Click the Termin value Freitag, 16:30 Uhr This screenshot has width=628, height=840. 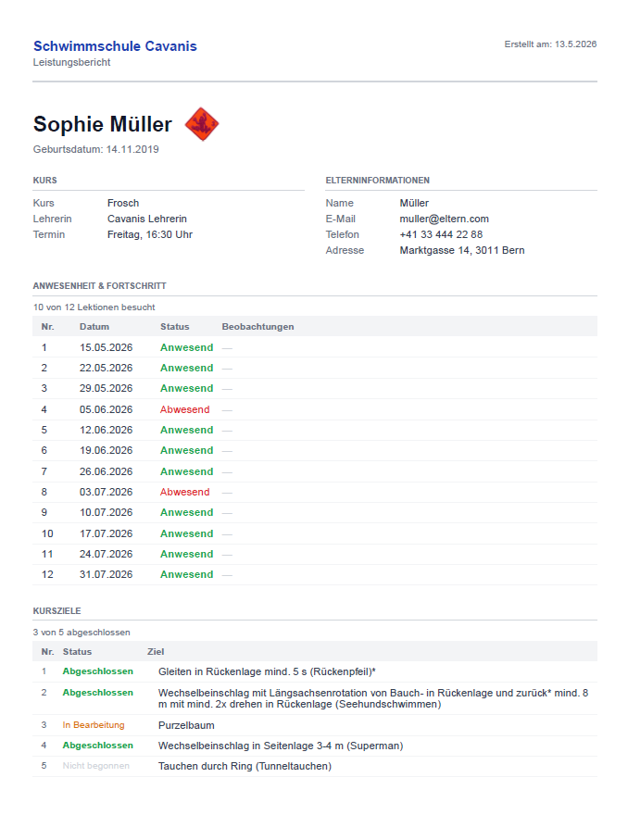(149, 234)
